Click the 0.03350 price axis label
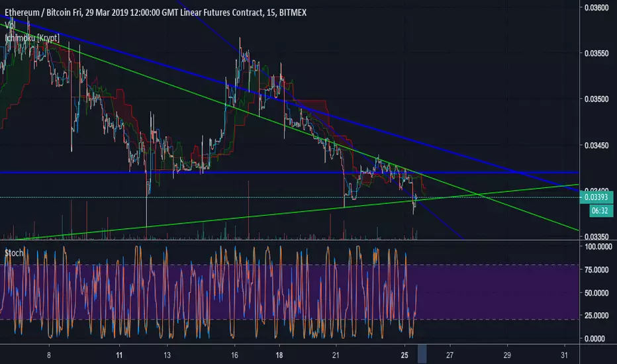This screenshot has height=364, width=617. (x=596, y=237)
